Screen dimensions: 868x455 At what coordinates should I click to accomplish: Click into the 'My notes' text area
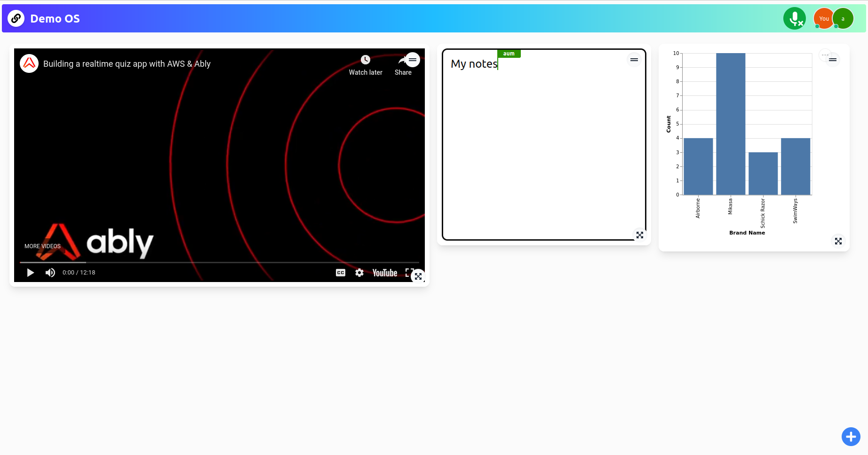point(544,145)
